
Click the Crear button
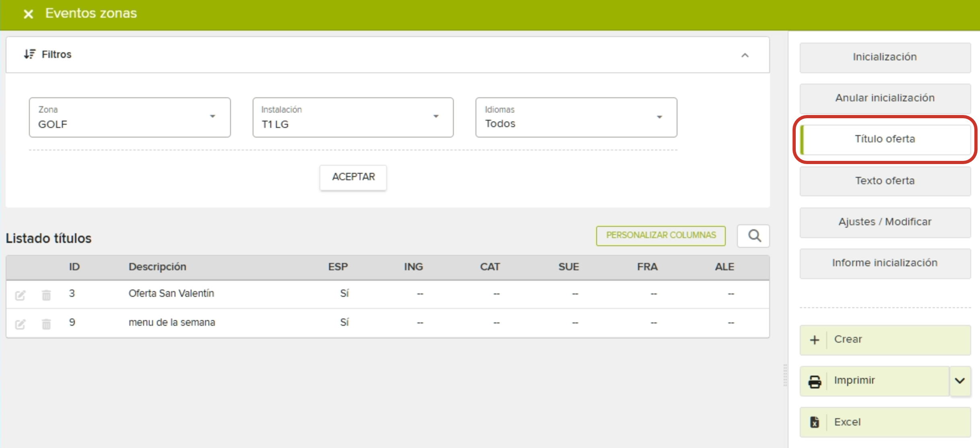pos(885,340)
